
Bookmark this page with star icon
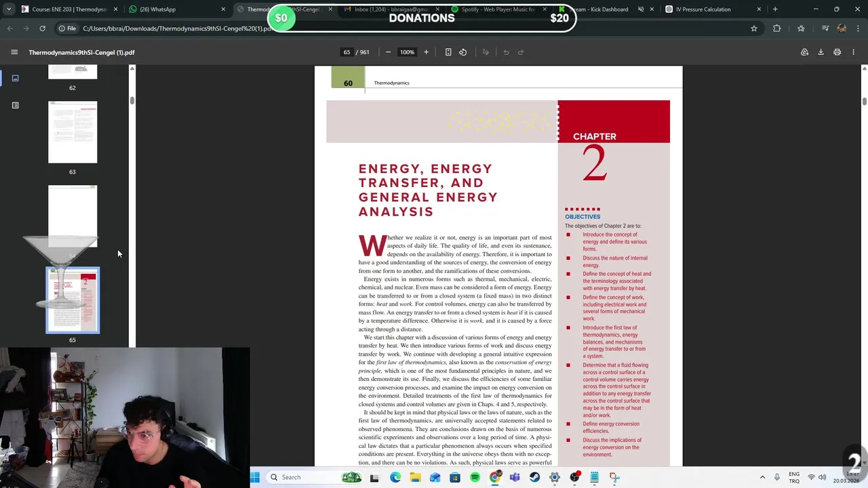[x=753, y=28]
